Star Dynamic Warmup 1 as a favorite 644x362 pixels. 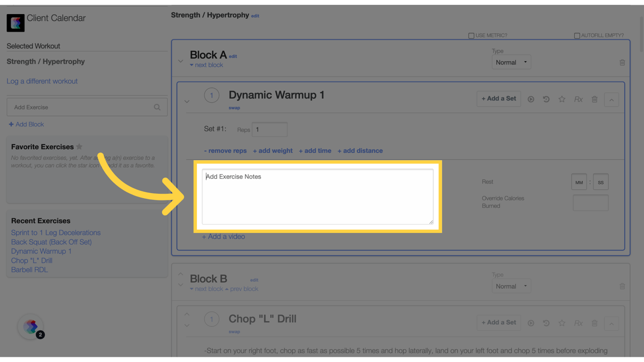562,99
